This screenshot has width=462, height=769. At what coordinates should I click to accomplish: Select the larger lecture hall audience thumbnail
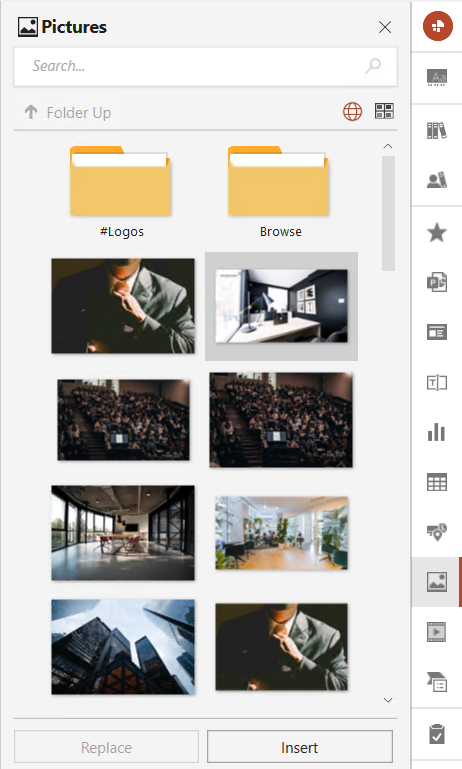click(x=281, y=420)
